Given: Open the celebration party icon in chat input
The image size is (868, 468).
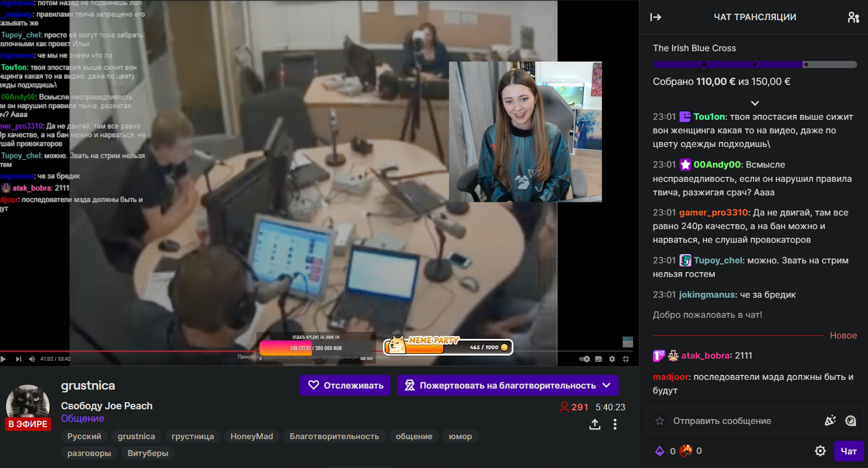Looking at the screenshot, I should 830,421.
